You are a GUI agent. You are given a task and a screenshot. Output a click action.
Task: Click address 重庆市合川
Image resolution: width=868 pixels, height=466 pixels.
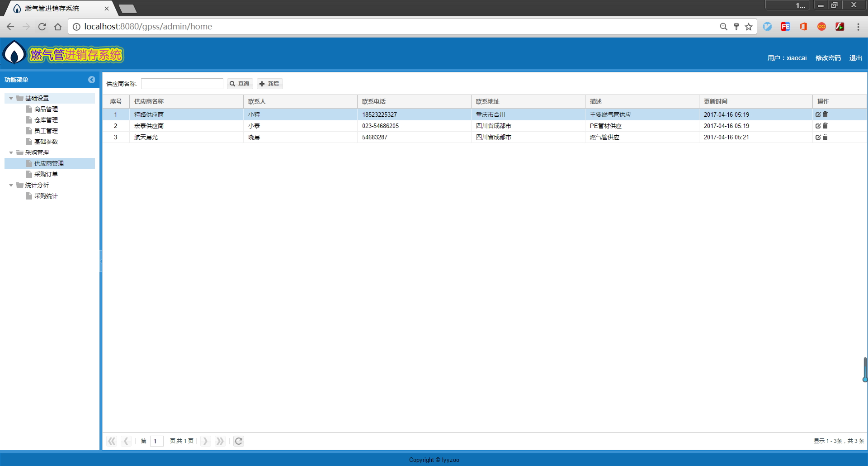click(x=491, y=114)
